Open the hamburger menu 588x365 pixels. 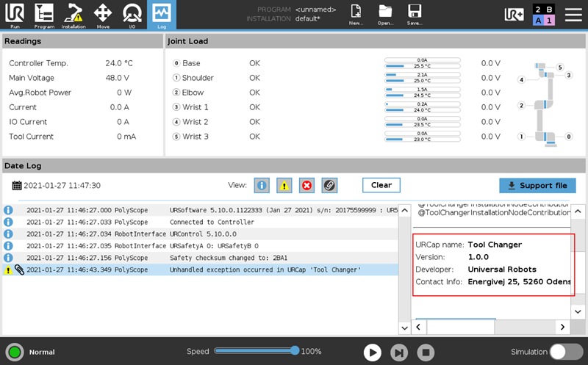pyautogui.click(x=572, y=14)
